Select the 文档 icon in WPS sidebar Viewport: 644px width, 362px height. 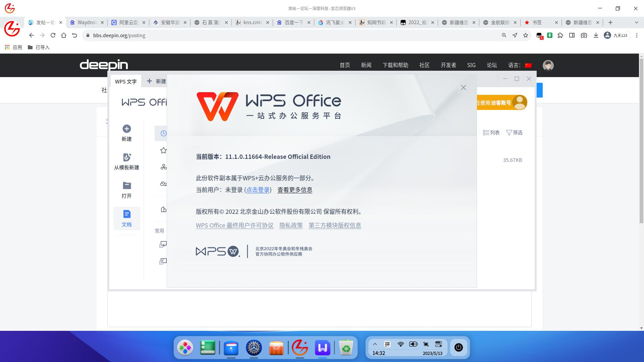126,219
